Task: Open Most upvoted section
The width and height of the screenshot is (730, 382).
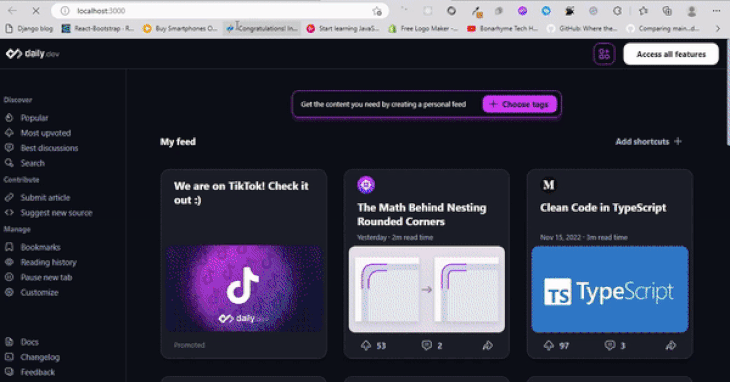Action: 38,133
